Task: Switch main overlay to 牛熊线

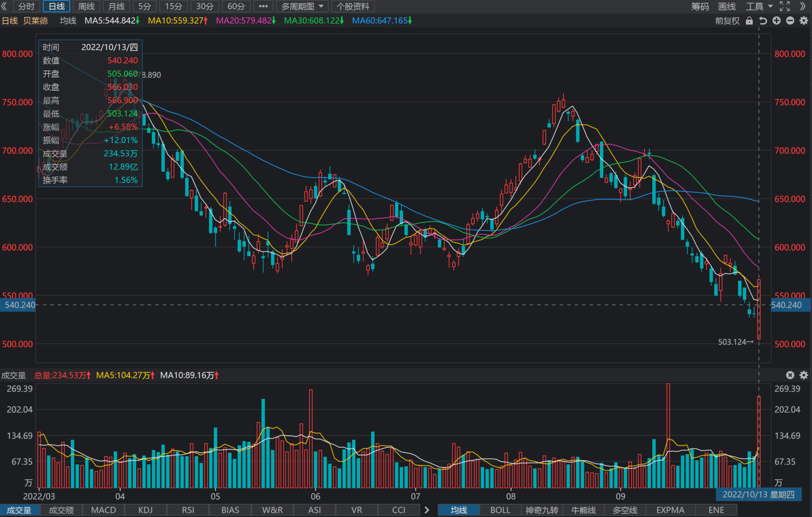Action: pos(583,510)
